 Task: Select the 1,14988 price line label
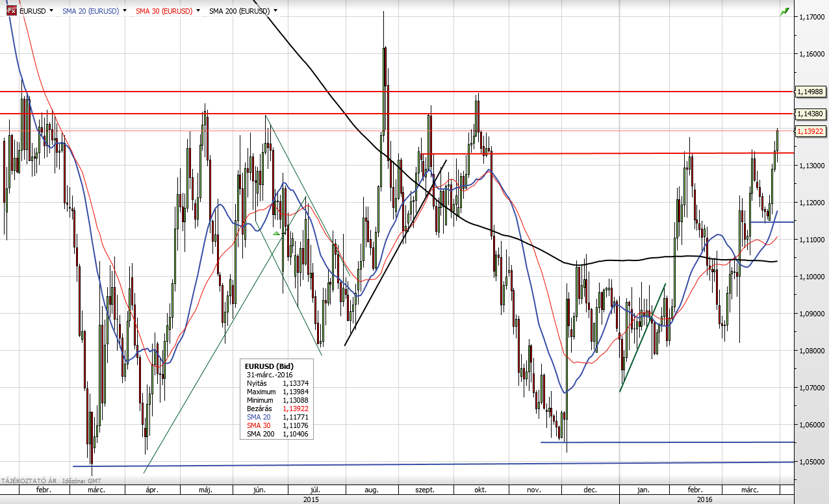810,92
